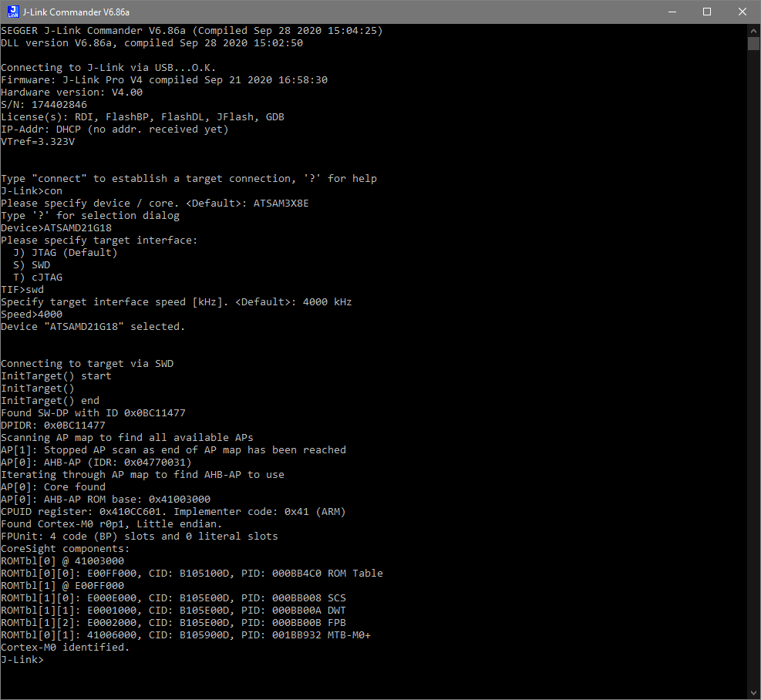
Task: Minimize the J-Link Commander window
Action: point(672,12)
